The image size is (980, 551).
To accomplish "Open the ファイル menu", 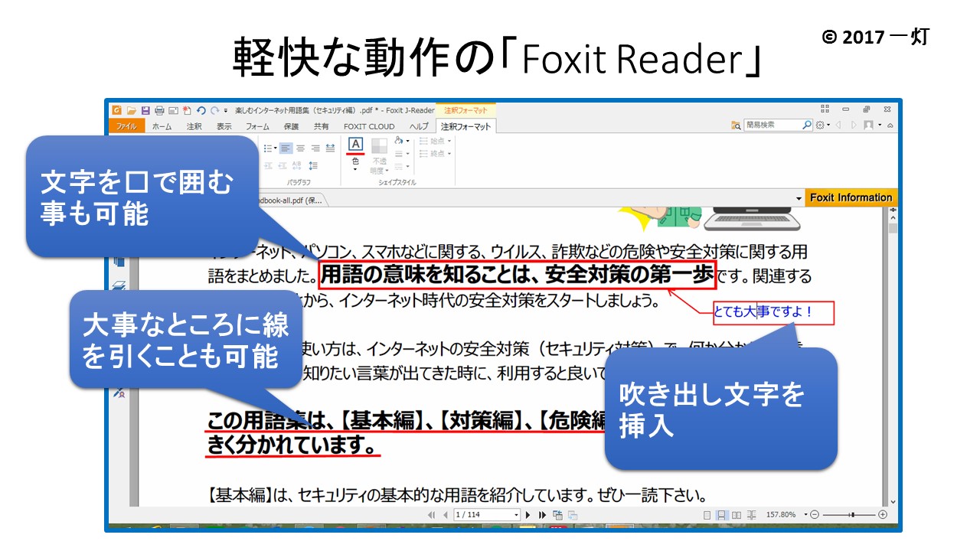I will (126, 126).
